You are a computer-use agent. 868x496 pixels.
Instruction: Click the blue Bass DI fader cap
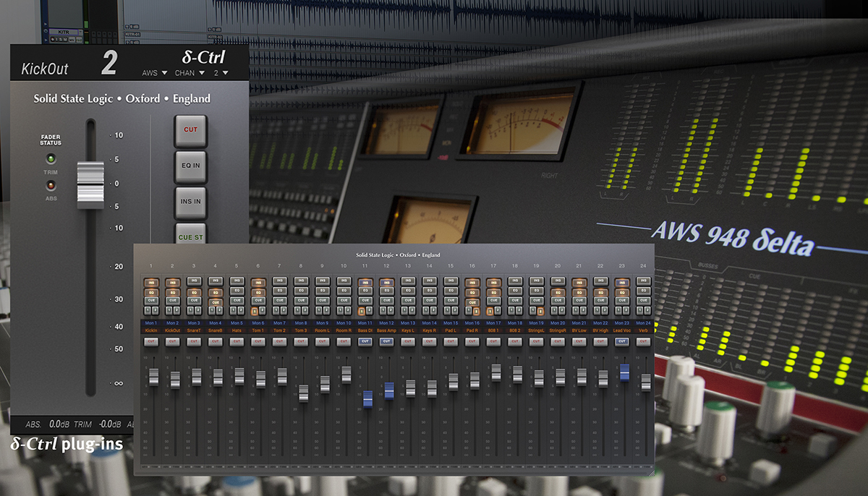pos(367,399)
